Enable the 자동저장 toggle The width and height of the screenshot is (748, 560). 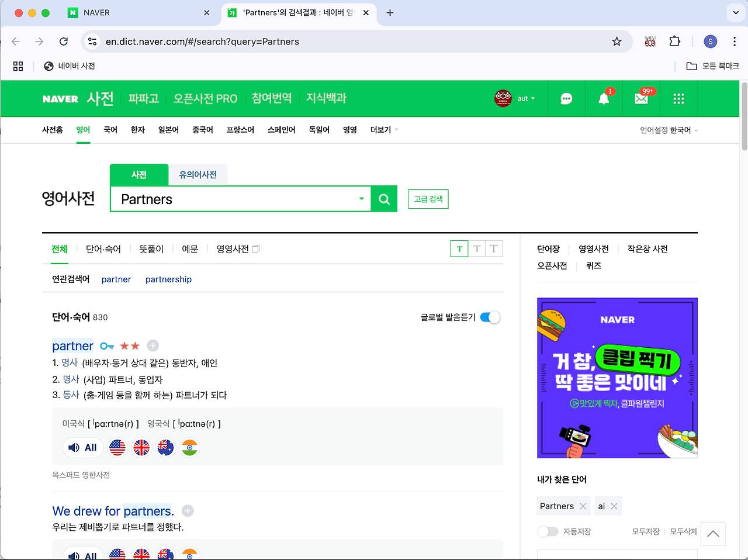pos(548,531)
